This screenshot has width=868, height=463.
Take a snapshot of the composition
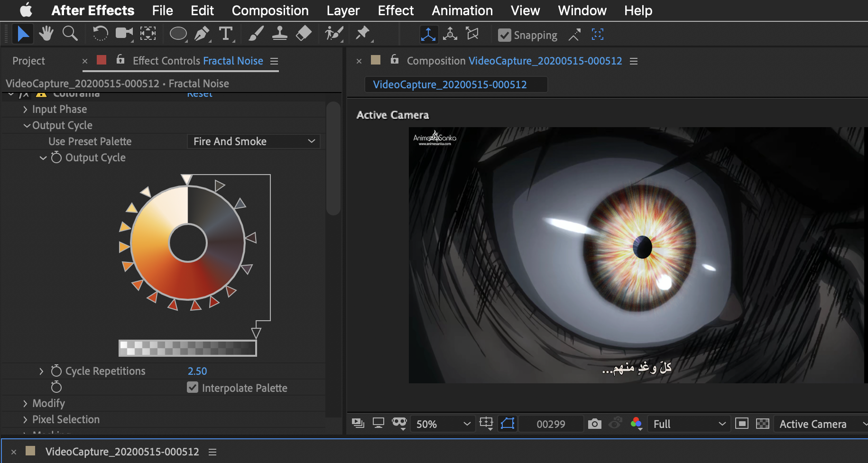(594, 424)
